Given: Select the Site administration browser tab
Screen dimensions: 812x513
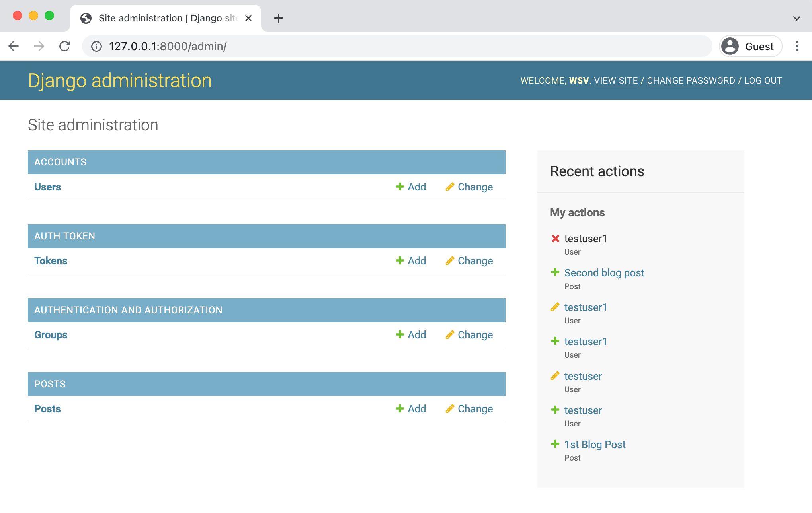Looking at the screenshot, I should [166, 18].
